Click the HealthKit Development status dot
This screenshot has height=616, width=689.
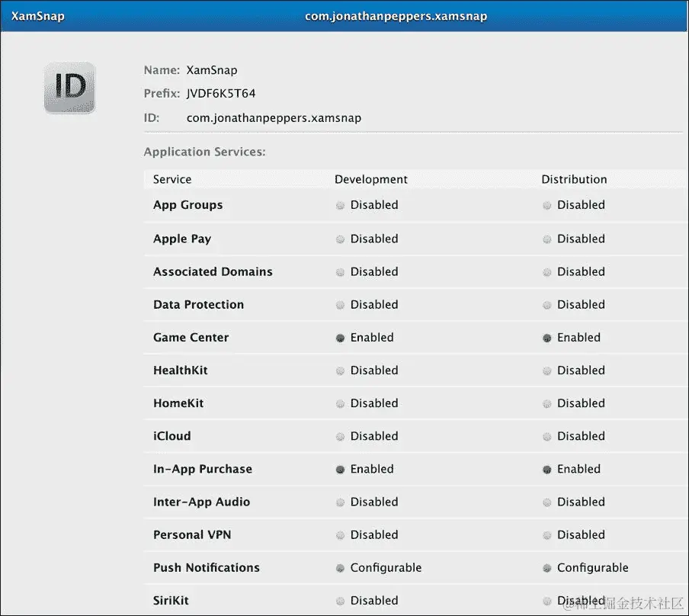coord(340,371)
